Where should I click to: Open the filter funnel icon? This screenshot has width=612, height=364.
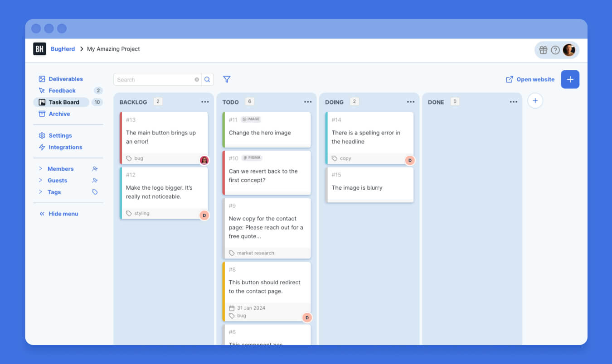pos(227,79)
